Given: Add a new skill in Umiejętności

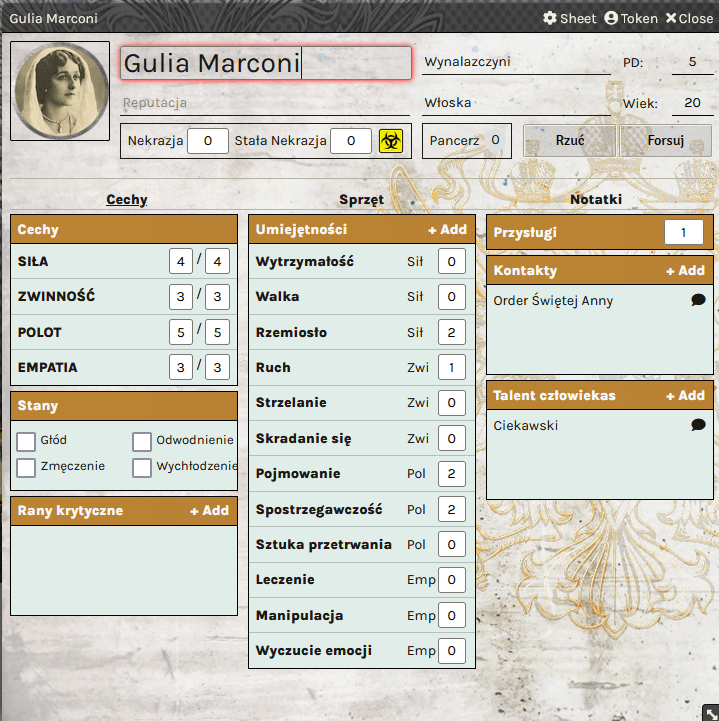Looking at the screenshot, I should point(447,229).
